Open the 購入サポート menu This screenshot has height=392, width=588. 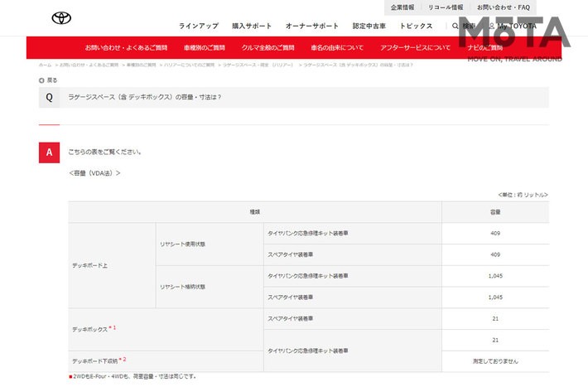[251, 27]
